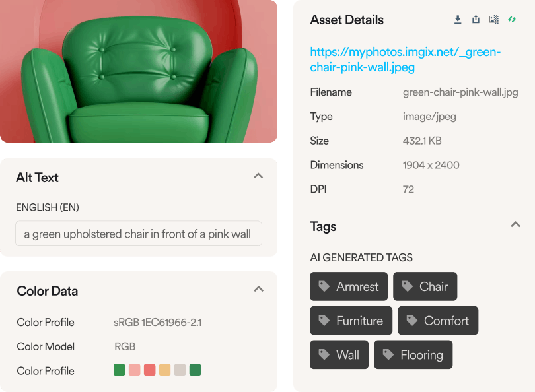Click the Comfort tag
This screenshot has width=535, height=392.
tap(438, 321)
